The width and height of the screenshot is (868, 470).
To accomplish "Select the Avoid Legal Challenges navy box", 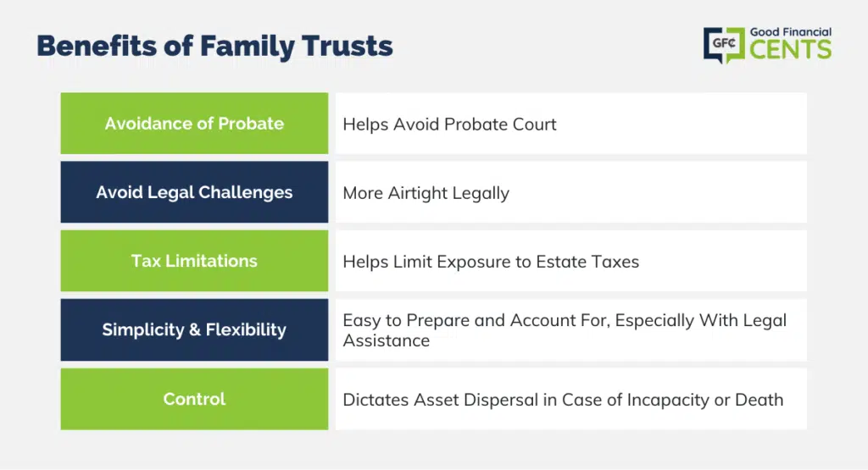I will [194, 192].
